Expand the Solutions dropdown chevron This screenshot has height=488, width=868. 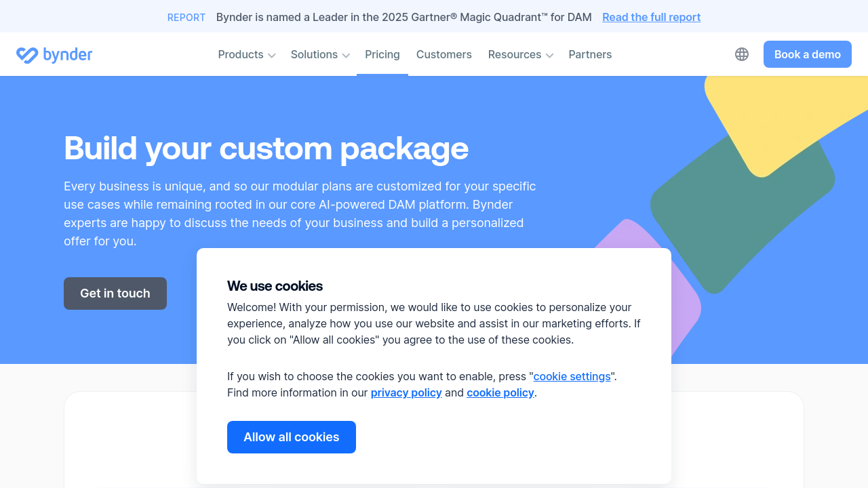[346, 56]
